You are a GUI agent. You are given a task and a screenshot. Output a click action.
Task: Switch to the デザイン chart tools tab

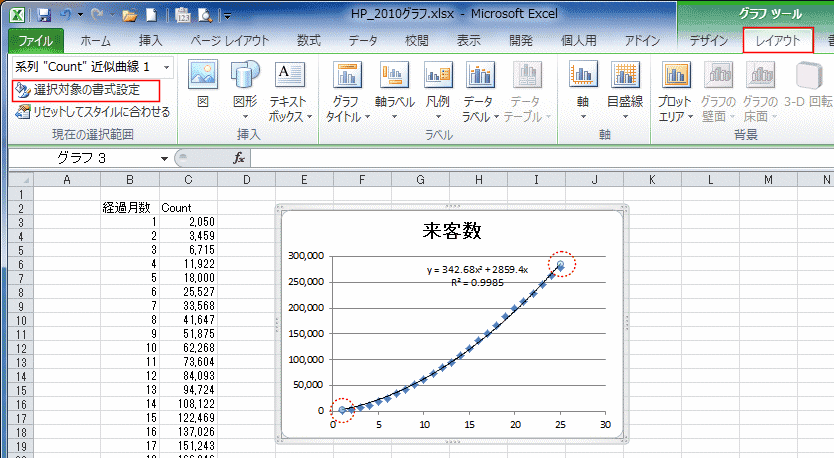click(x=709, y=41)
